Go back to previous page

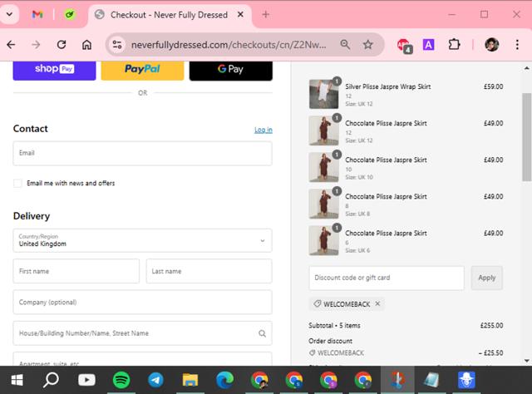click(11, 44)
